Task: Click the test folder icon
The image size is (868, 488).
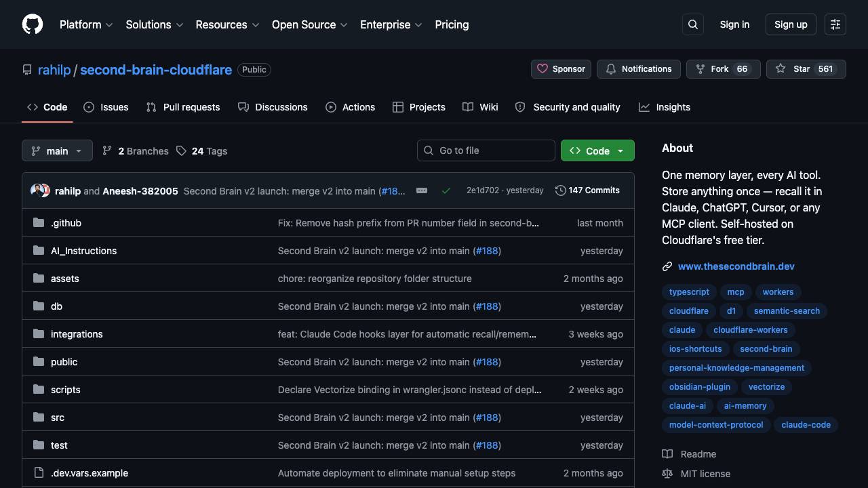Action: [39, 445]
